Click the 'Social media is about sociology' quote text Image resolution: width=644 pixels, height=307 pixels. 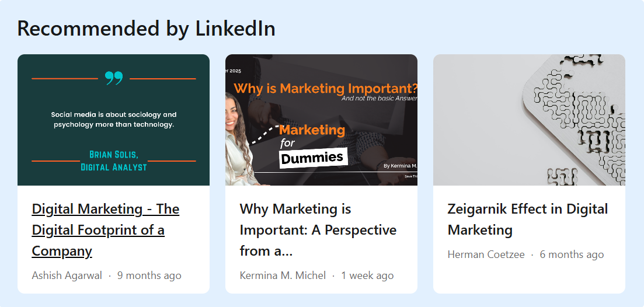click(114, 120)
